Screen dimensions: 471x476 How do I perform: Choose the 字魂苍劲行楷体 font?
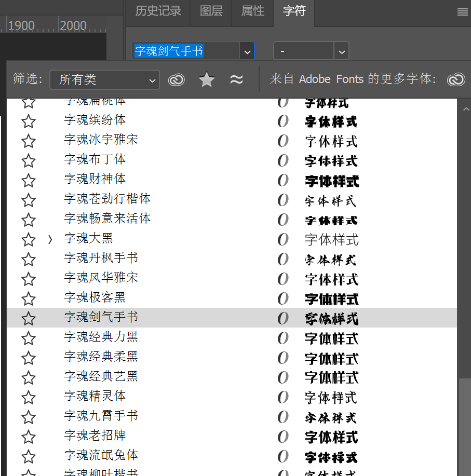pos(107,199)
